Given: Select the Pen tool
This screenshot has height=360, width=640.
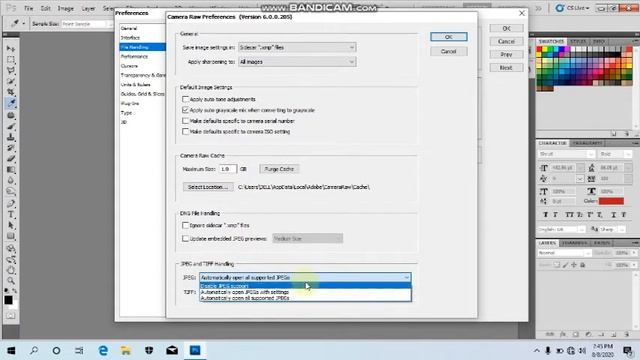Looking at the screenshot, I should click(x=11, y=203).
